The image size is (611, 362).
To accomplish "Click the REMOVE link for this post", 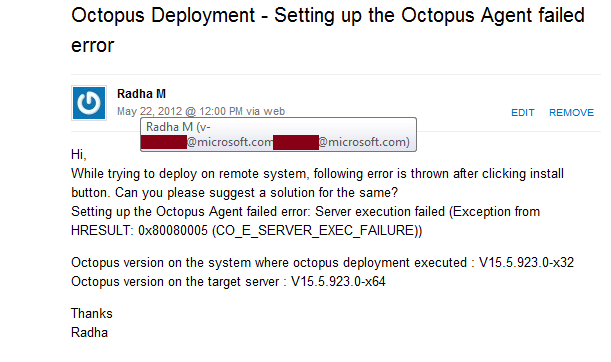I will coord(571,113).
